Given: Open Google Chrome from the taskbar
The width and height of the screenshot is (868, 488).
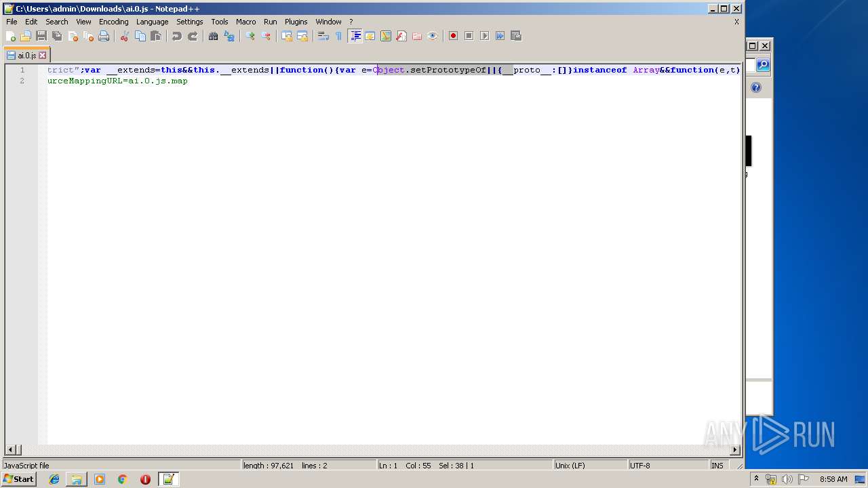Looking at the screenshot, I should pos(123,479).
